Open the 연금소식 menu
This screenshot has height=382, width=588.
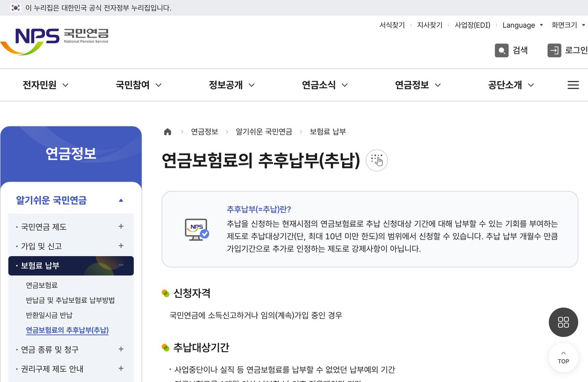coord(325,85)
